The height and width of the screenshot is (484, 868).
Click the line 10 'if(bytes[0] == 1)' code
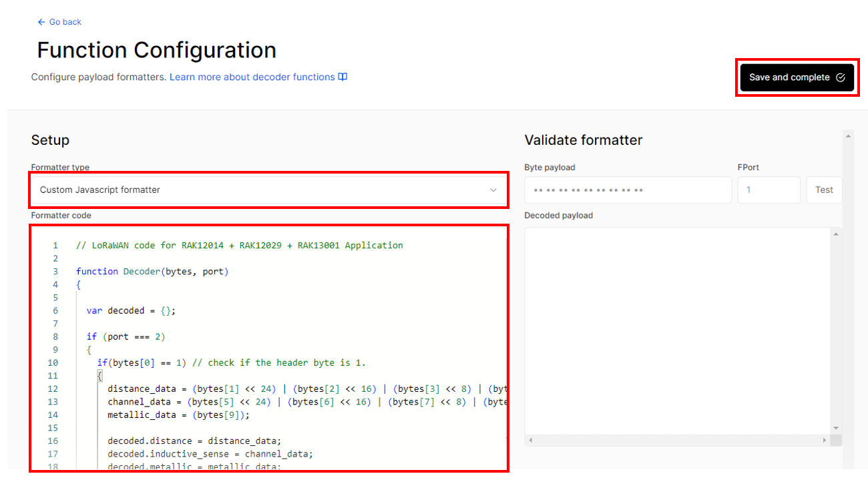[142, 362]
